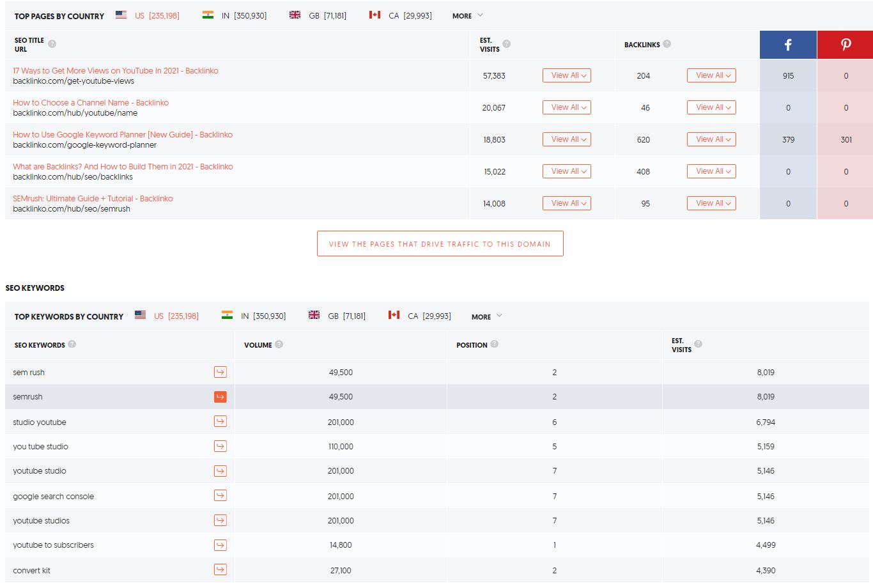Screen dimensions: 873x588
Task: Open 'How to Choose a Channel Name' link
Action: pyautogui.click(x=91, y=103)
